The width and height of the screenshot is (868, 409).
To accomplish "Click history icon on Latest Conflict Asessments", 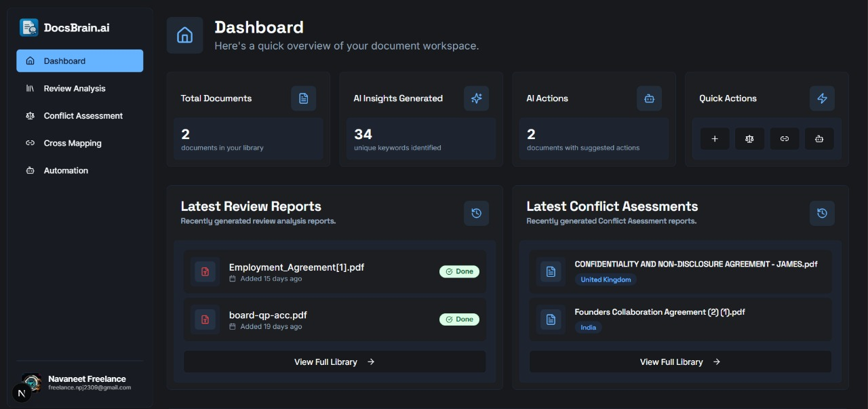I will pyautogui.click(x=822, y=213).
